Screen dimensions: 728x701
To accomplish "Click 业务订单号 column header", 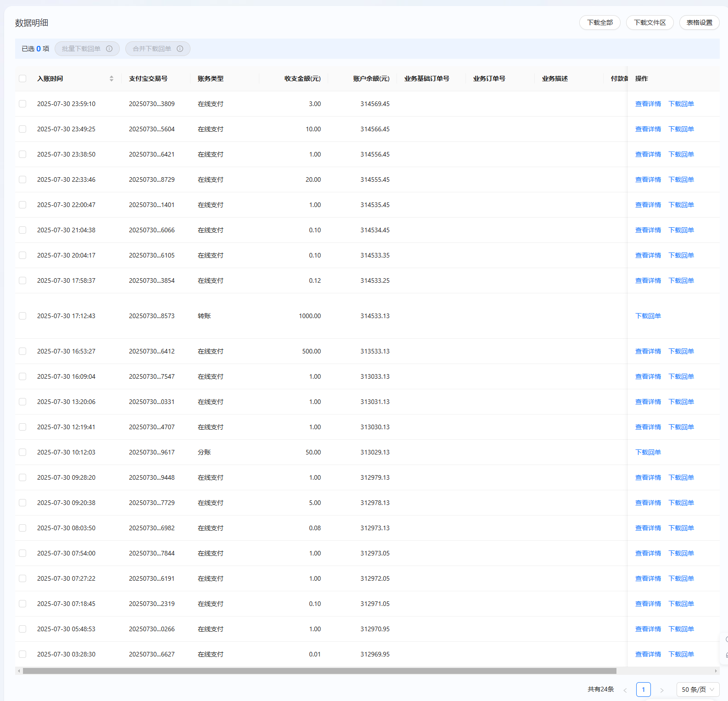I will 489,79.
